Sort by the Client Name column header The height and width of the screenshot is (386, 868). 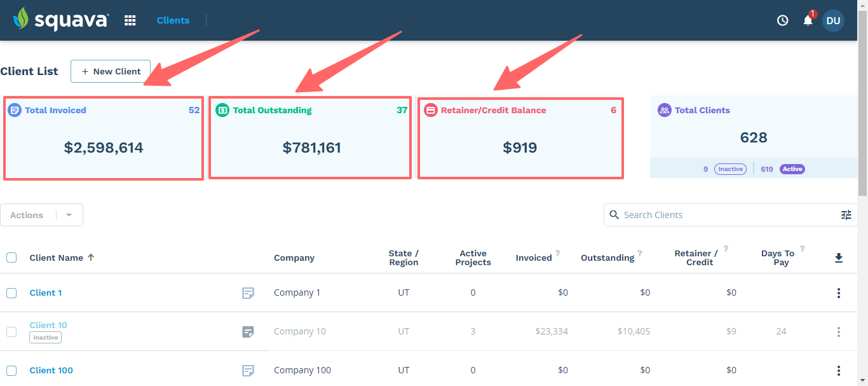(57, 258)
